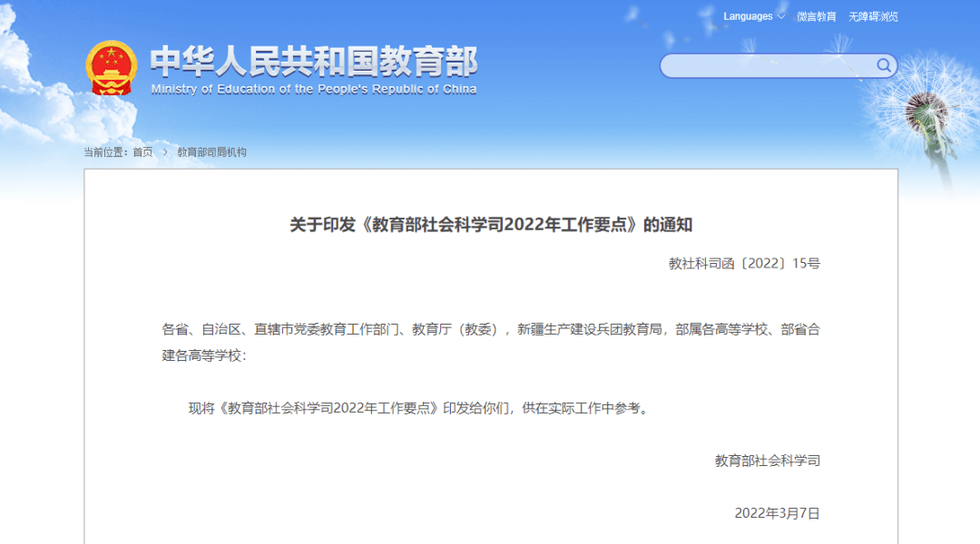
Task: Click document number 教社科司函〔2022〕15号
Action: click(744, 264)
